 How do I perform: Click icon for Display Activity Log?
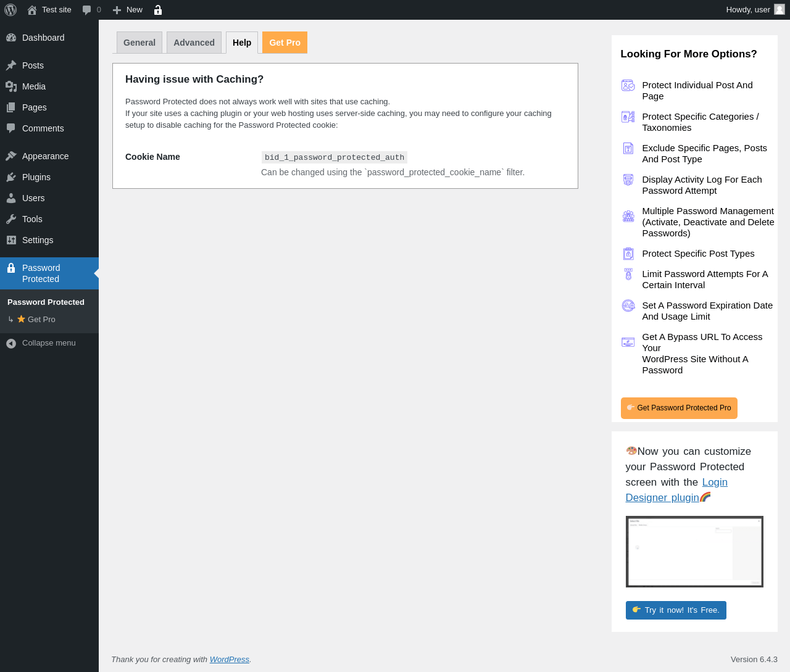628,180
